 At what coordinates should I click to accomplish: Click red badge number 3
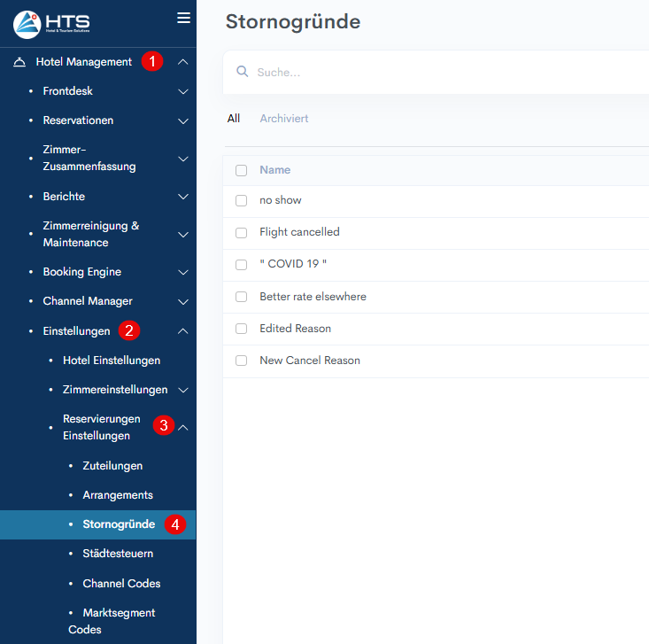(x=163, y=425)
